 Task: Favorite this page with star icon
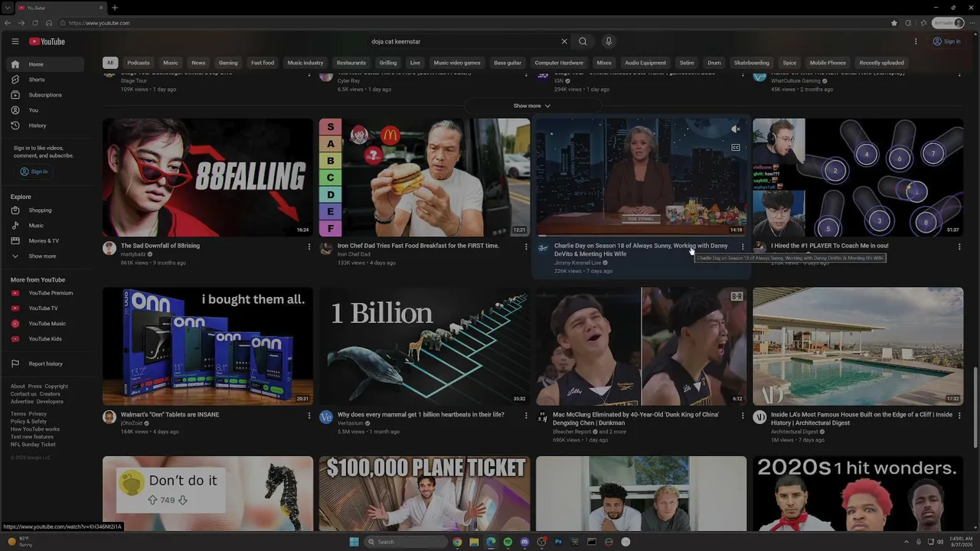[894, 23]
